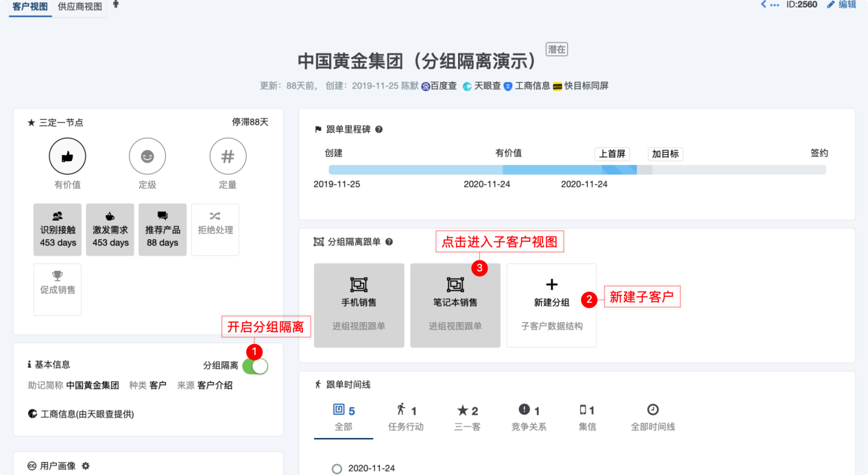Click the 潜在 status tag

[x=557, y=49]
